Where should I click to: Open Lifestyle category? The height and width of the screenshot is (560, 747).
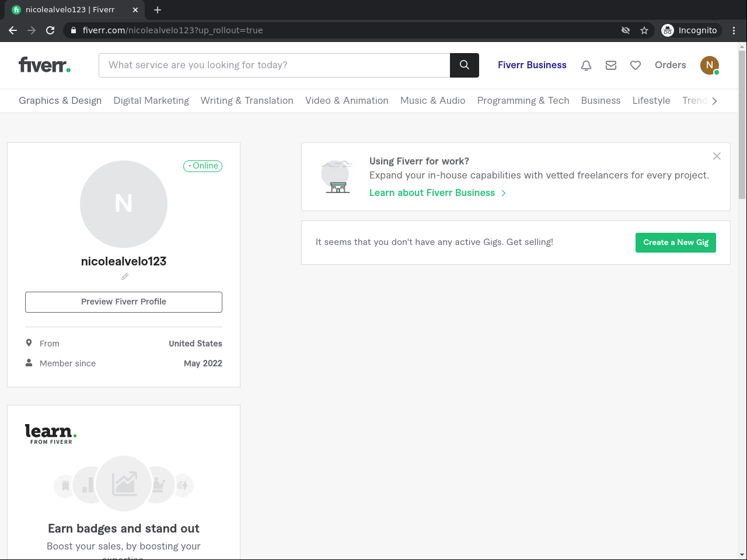(x=651, y=100)
